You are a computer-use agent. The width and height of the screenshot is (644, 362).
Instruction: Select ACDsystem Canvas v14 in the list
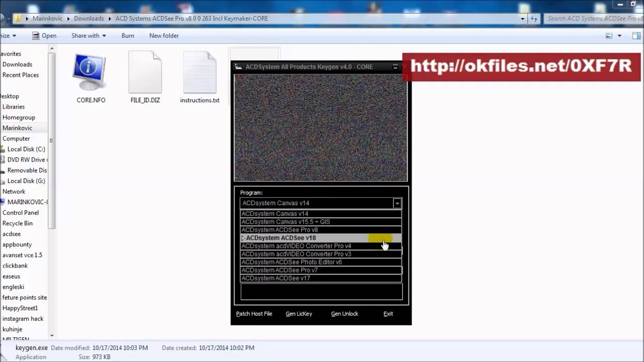click(321, 214)
